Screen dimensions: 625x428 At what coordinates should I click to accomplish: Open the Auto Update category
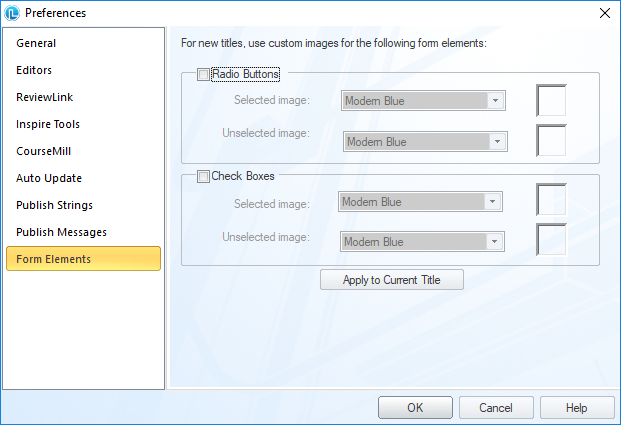coord(49,179)
